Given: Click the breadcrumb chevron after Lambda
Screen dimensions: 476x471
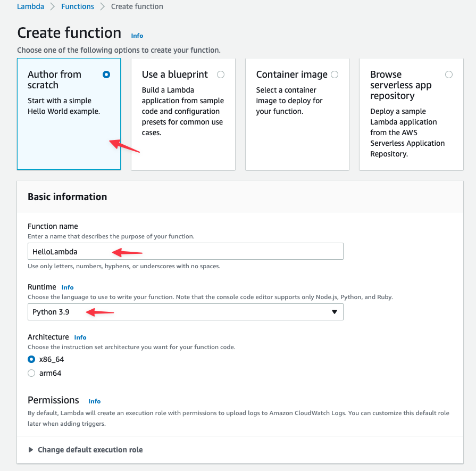Looking at the screenshot, I should click(53, 6).
